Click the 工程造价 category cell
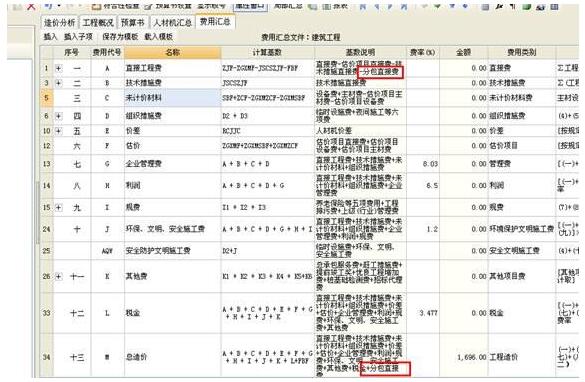The height and width of the screenshot is (382, 585). click(522, 357)
